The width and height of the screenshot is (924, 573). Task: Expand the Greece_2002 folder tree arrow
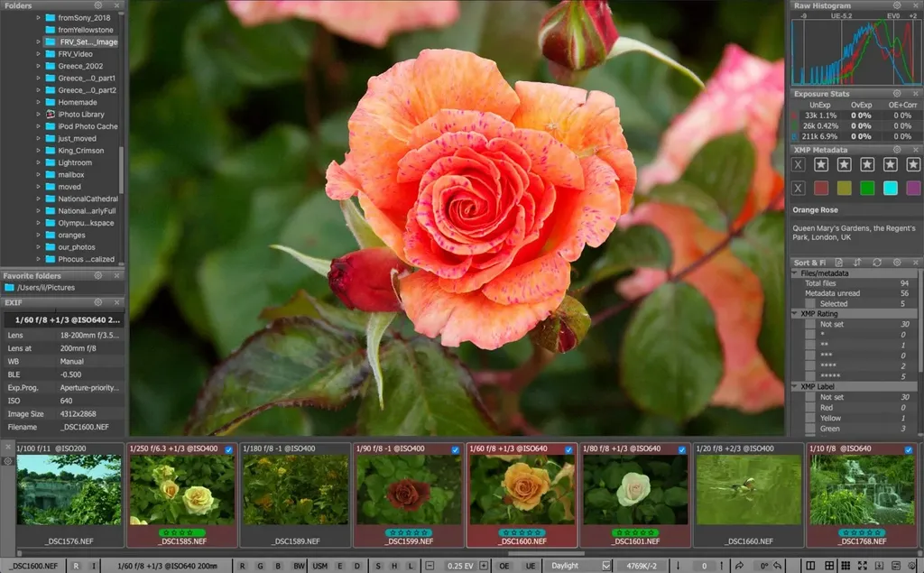coord(38,66)
